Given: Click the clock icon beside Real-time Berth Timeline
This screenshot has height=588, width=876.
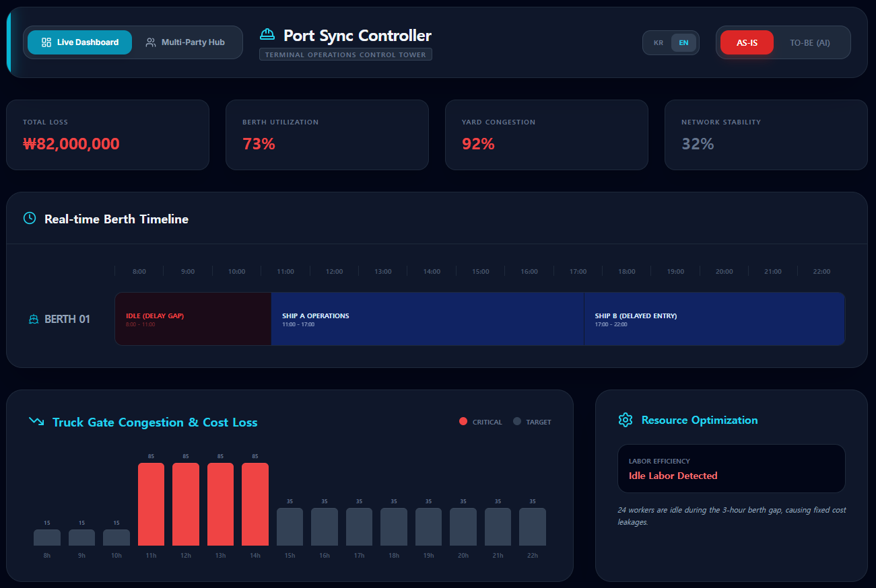Looking at the screenshot, I should tap(29, 218).
